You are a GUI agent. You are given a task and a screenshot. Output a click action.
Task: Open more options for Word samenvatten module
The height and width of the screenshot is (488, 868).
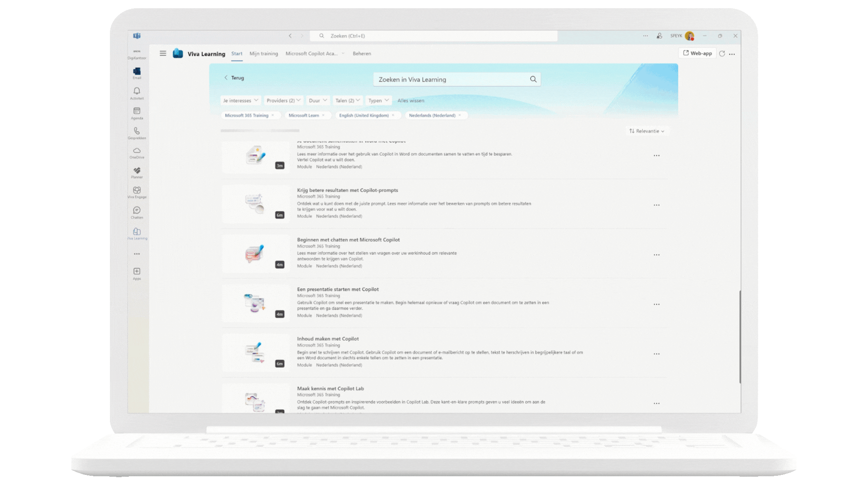[656, 155]
